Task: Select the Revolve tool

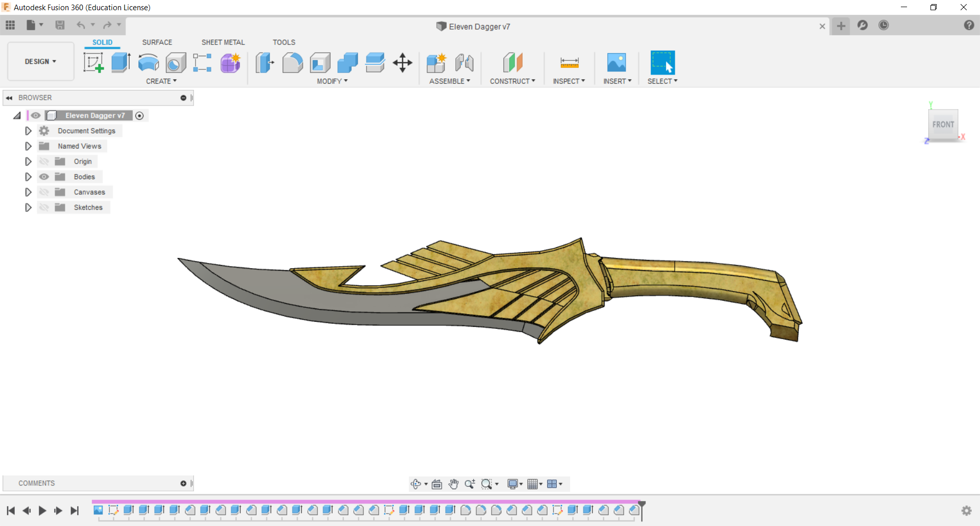Action: tap(149, 63)
